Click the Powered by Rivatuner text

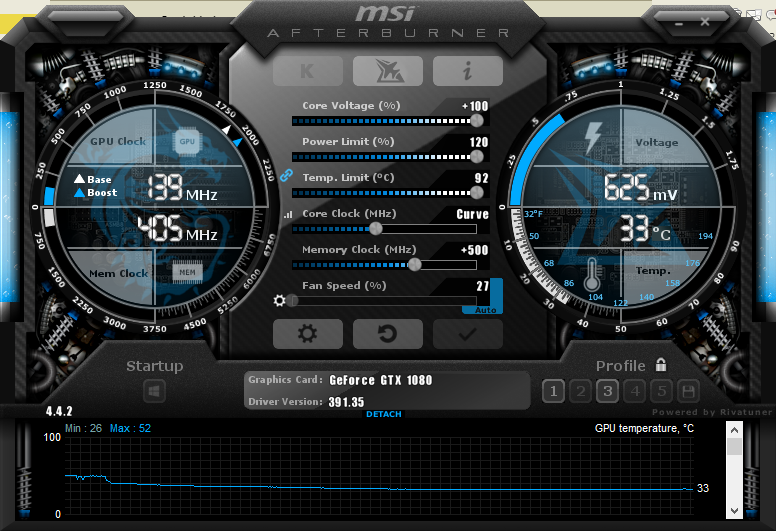(x=712, y=412)
